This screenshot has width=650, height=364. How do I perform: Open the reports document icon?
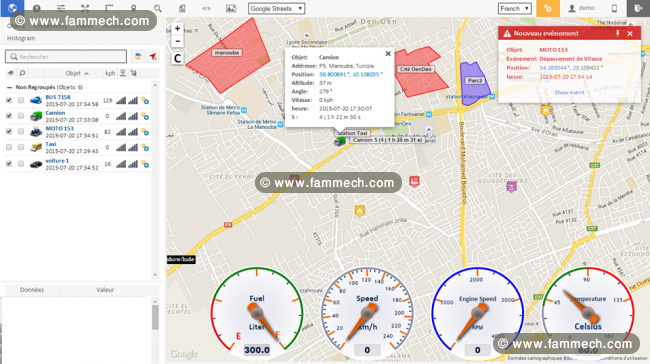pyautogui.click(x=182, y=8)
